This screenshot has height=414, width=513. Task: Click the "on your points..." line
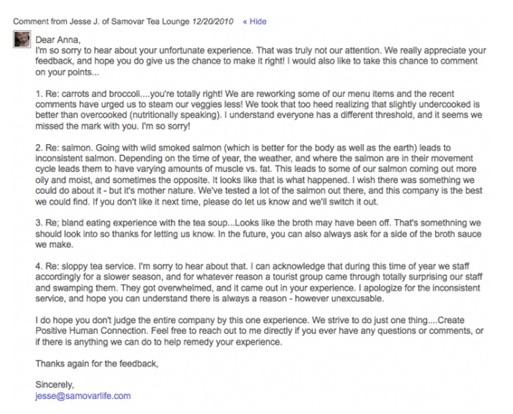coord(67,72)
